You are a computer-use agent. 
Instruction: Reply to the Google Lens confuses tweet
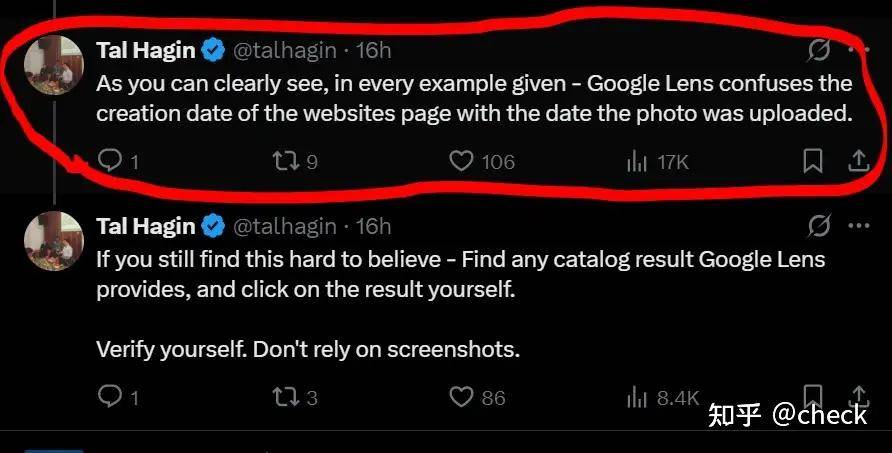[x=109, y=161]
